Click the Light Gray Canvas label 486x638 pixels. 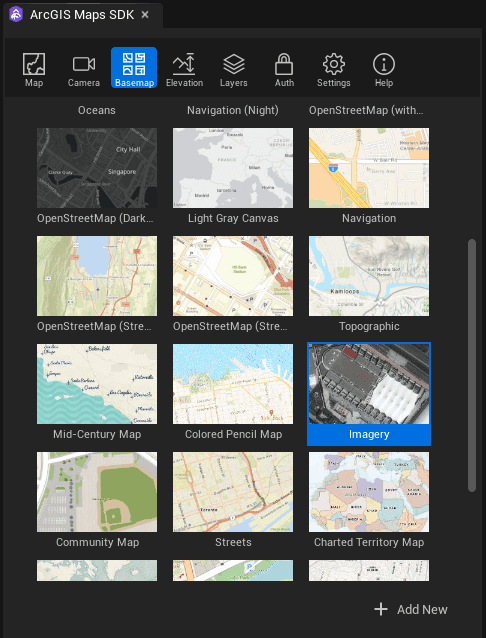pyautogui.click(x=233, y=218)
